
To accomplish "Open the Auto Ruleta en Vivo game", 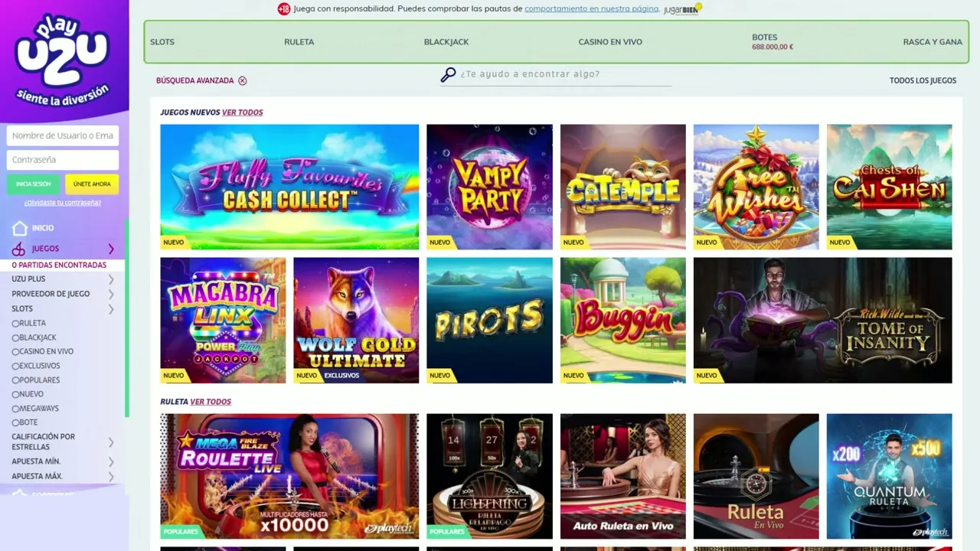I will (623, 476).
